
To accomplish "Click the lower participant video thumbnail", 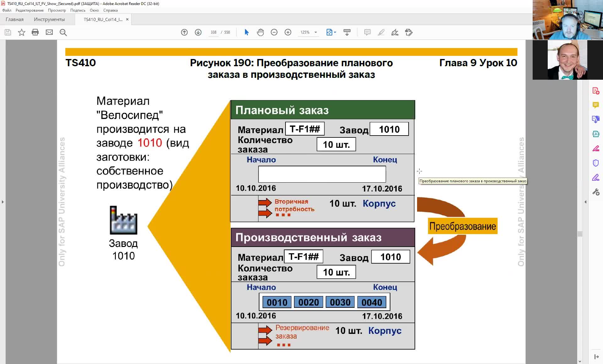I will (568, 60).
